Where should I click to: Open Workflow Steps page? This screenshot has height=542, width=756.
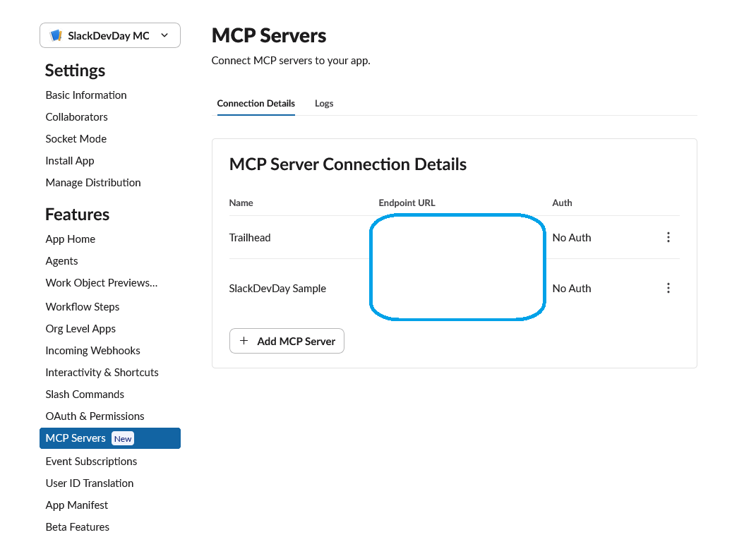pos(83,307)
